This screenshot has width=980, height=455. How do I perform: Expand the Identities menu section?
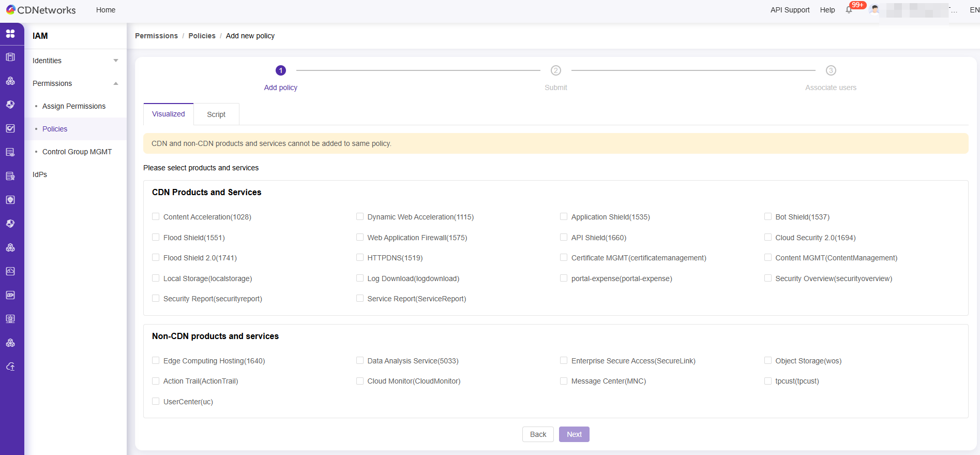coord(75,61)
